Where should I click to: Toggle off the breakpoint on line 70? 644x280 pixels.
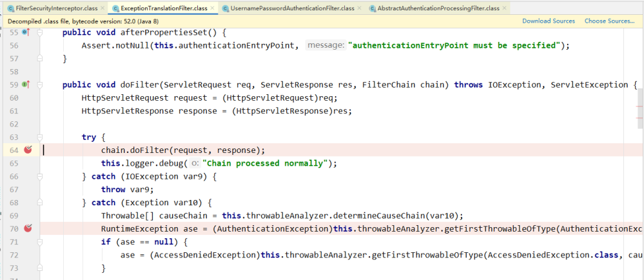point(28,228)
